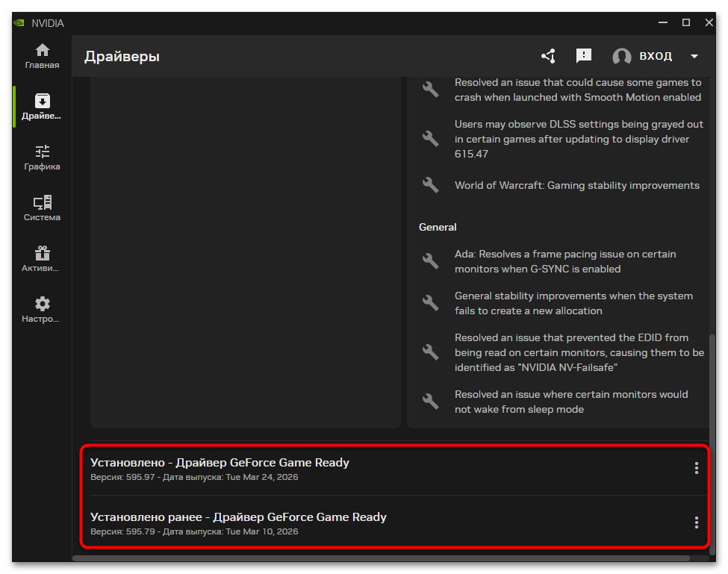This screenshot has height=574, width=728.
Task: Open the Главная home section
Action: [42, 56]
